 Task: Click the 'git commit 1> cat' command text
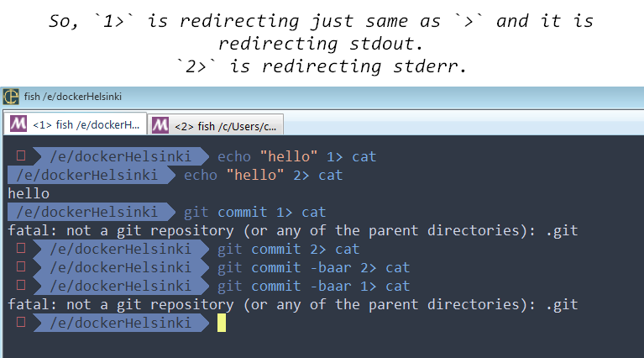(x=254, y=213)
